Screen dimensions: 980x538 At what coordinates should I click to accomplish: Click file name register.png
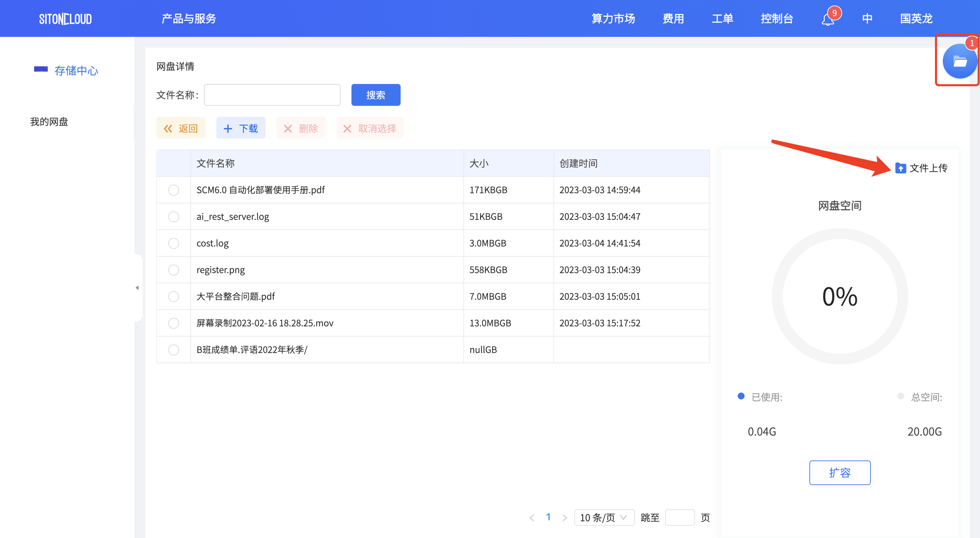pyautogui.click(x=221, y=270)
